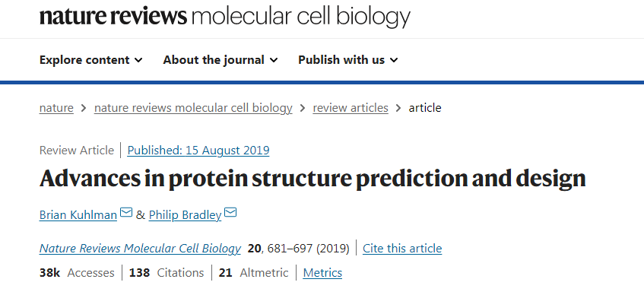The height and width of the screenshot is (295, 644).
Task: Open the Publish with us menu
Action: tap(348, 60)
